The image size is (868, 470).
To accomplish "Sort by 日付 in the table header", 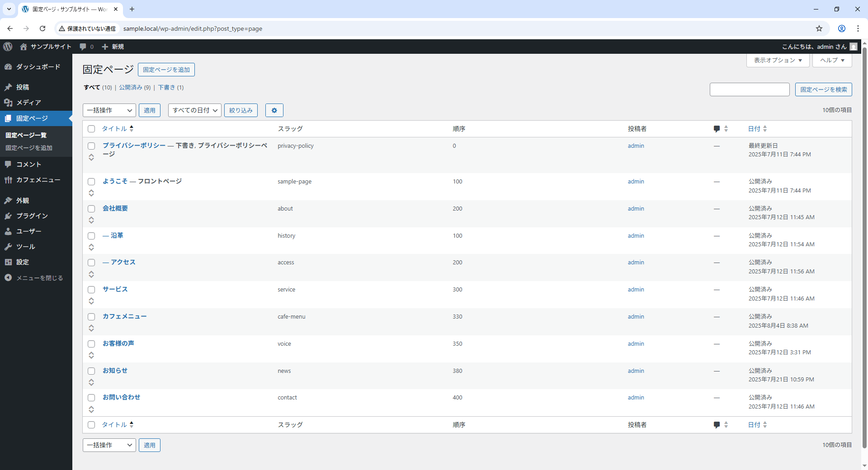I will pos(758,129).
